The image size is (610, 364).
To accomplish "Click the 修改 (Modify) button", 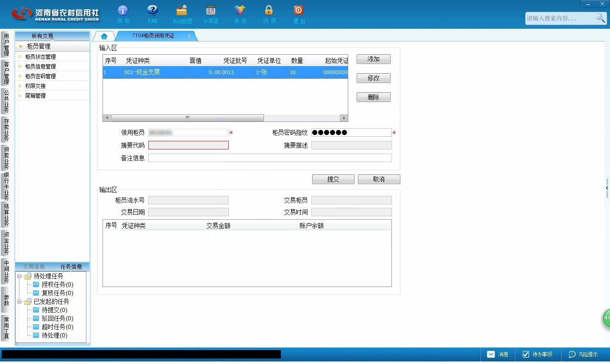I will [x=373, y=78].
